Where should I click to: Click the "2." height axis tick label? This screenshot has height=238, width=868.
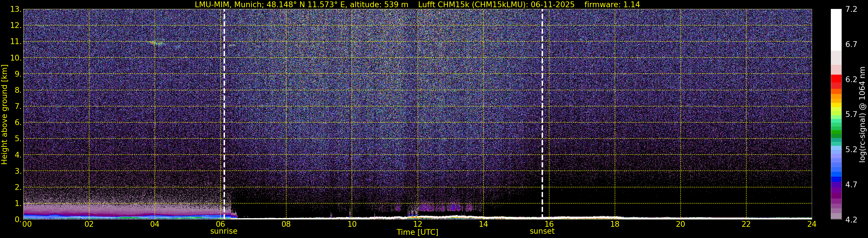(x=18, y=188)
